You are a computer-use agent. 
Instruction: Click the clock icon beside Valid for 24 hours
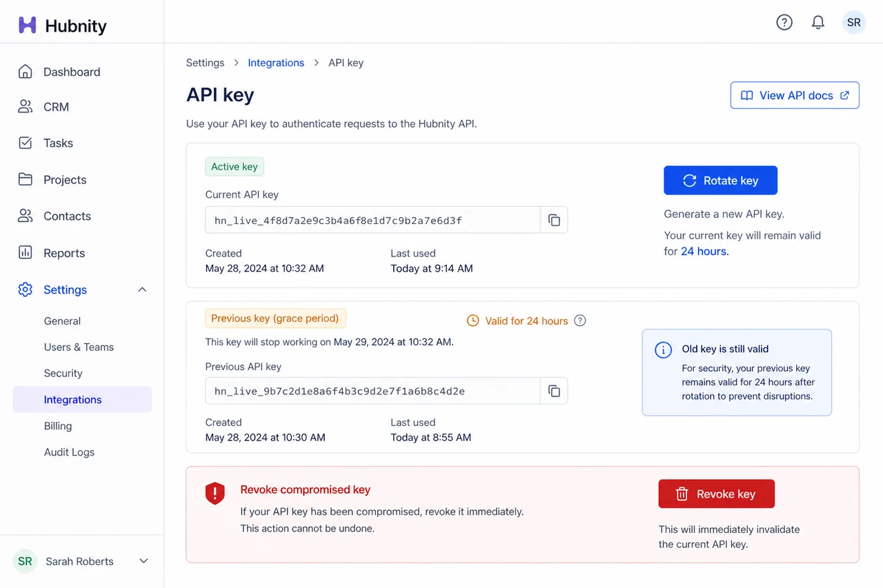pos(473,321)
